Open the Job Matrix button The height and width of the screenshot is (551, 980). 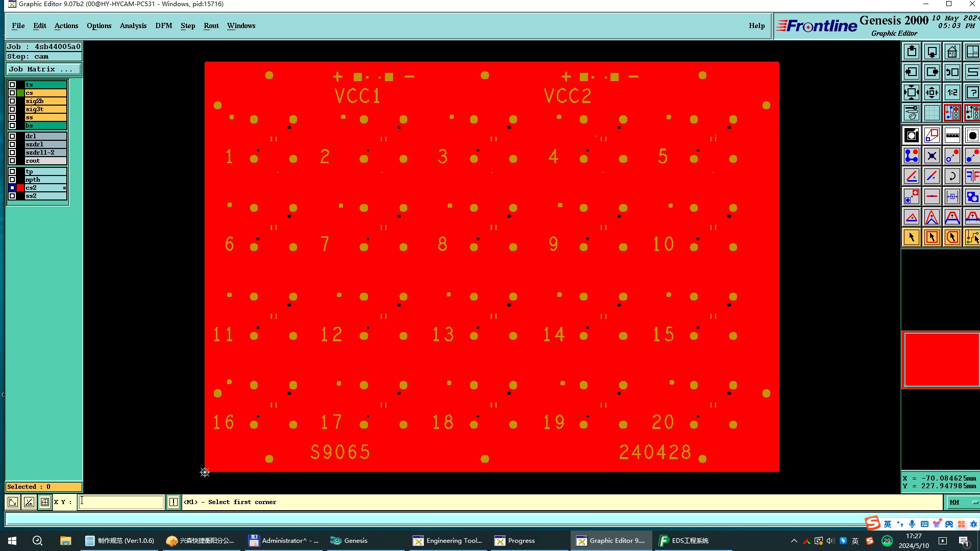pos(43,69)
